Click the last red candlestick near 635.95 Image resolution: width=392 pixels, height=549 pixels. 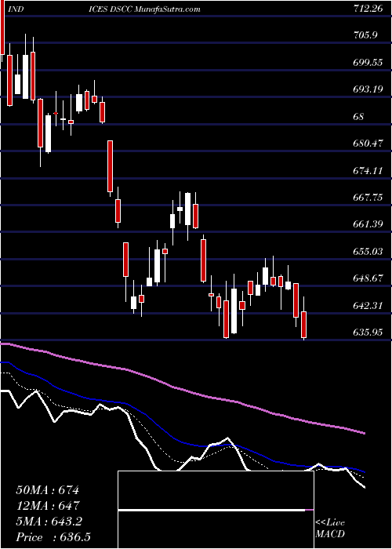pos(304,325)
